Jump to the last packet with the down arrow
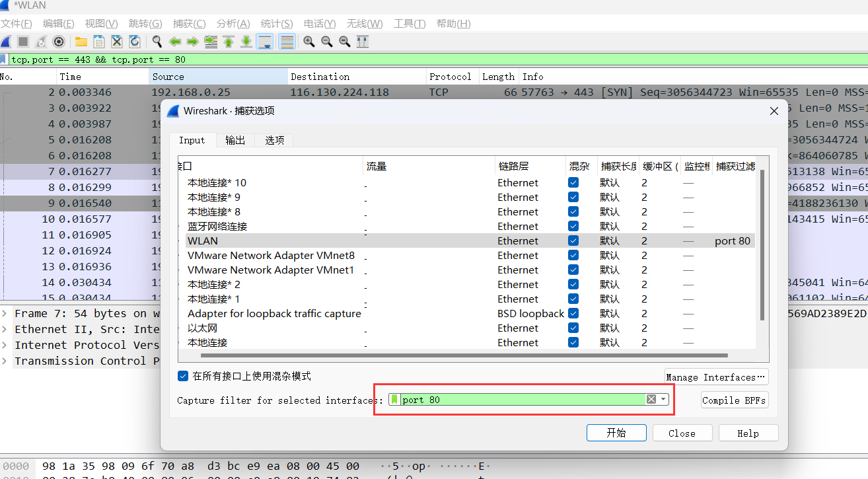 point(246,42)
